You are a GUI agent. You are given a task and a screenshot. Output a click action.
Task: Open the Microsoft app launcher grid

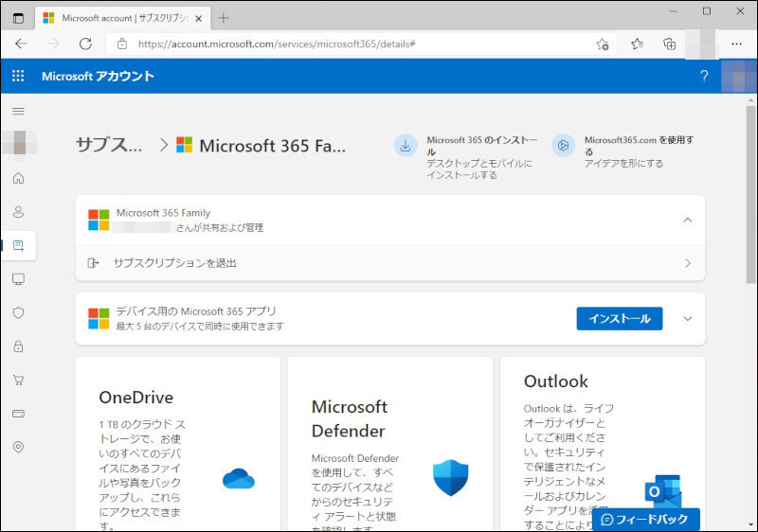coord(18,76)
